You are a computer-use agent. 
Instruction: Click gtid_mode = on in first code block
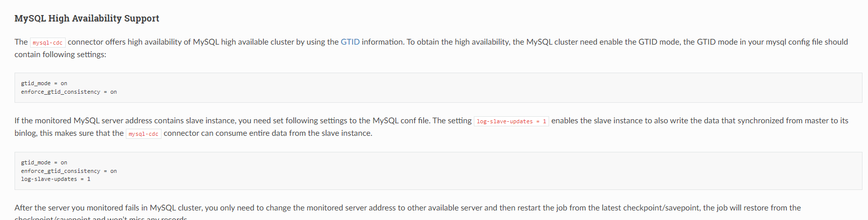[44, 84]
